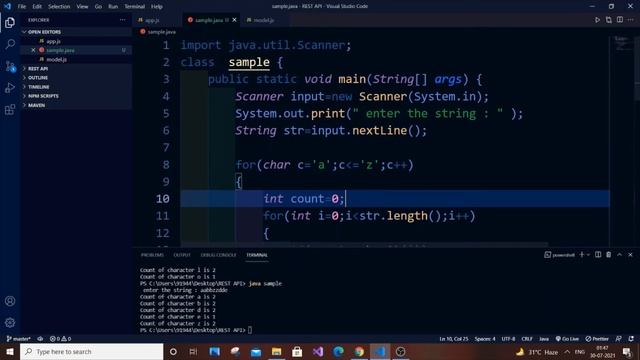Click Spaces: 4 indentation setting
640x360 pixels.
485,339
